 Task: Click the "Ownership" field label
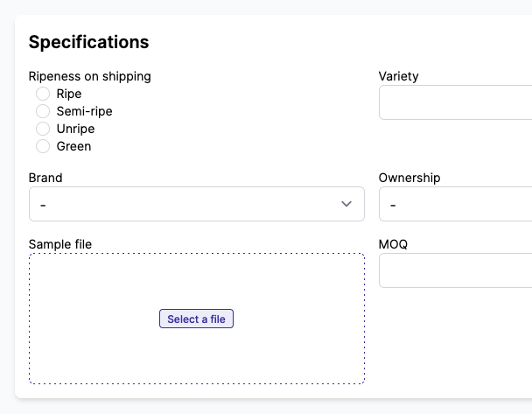click(x=409, y=178)
